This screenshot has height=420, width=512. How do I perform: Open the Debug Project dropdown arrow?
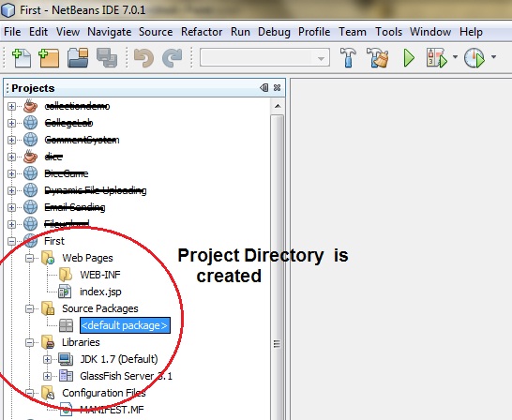click(455, 57)
